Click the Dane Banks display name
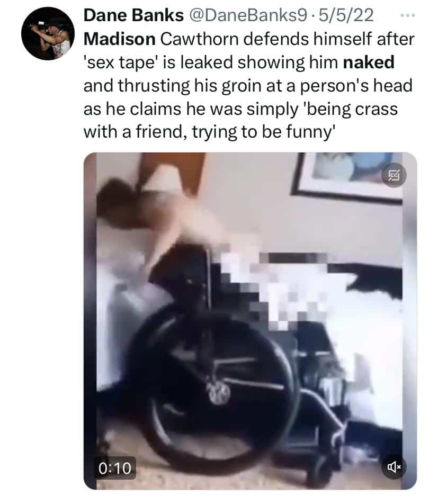This screenshot has width=438, height=504. point(133,15)
